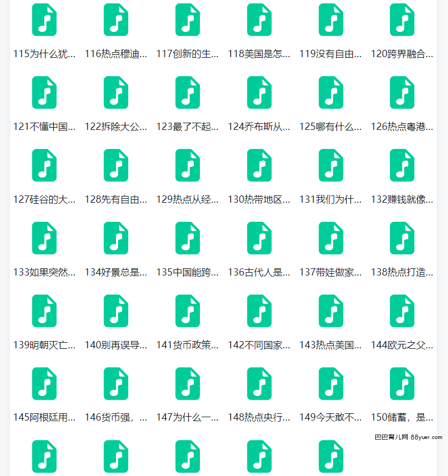Click the file label 131我们为什
448x476 pixels.
click(331, 199)
